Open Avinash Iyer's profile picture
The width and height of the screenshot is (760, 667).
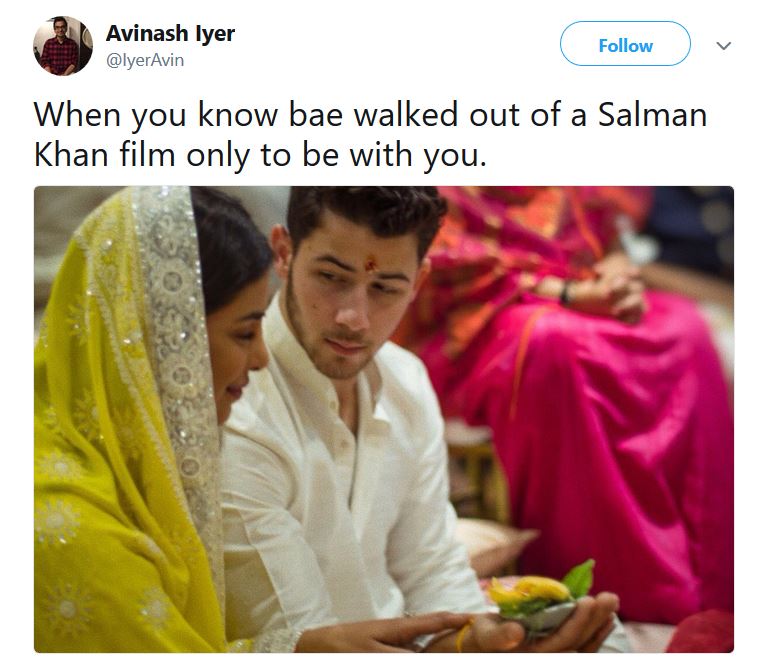[63, 46]
